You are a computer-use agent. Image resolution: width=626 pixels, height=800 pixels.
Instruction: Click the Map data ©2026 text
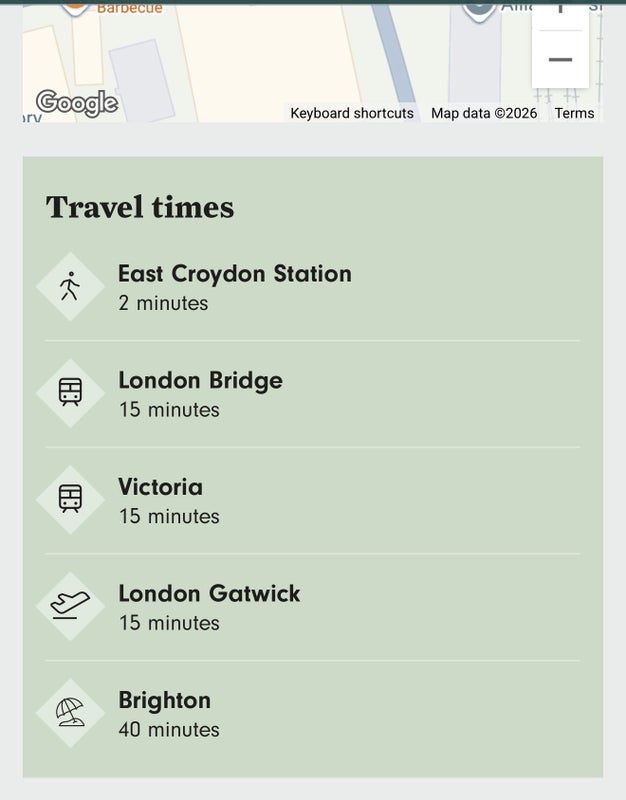point(484,113)
